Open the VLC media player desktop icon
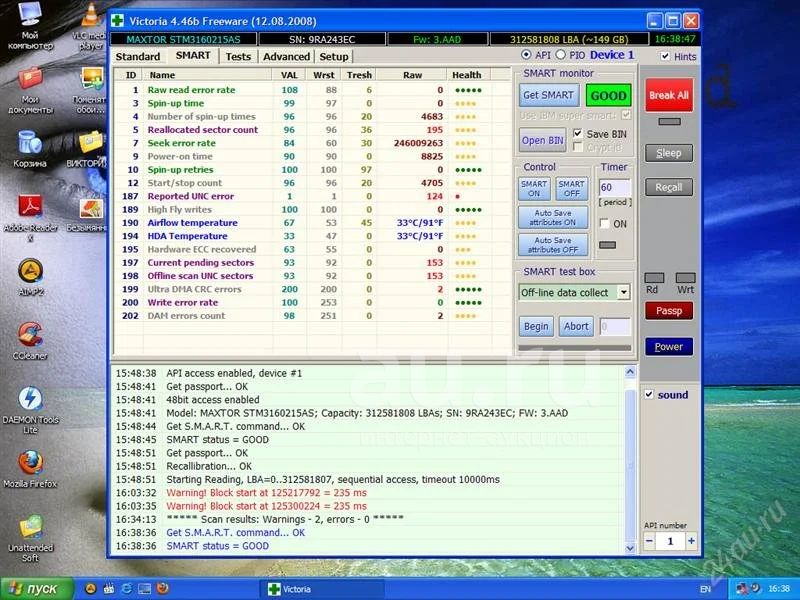800x600 pixels. pyautogui.click(x=90, y=26)
